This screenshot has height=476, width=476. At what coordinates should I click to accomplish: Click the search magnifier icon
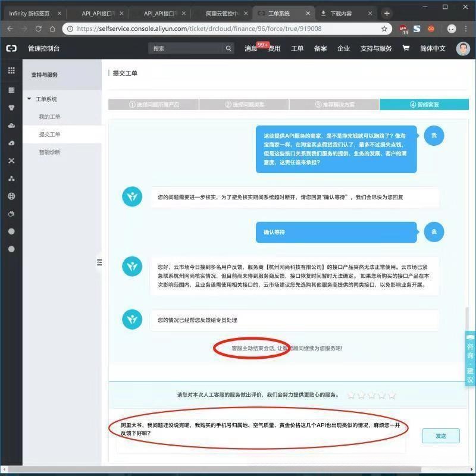click(228, 48)
